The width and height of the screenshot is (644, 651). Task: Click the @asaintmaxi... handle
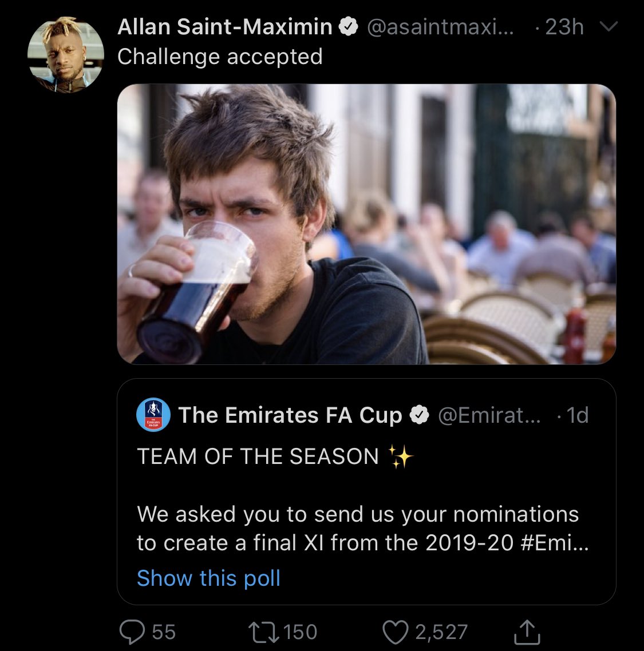point(440,27)
